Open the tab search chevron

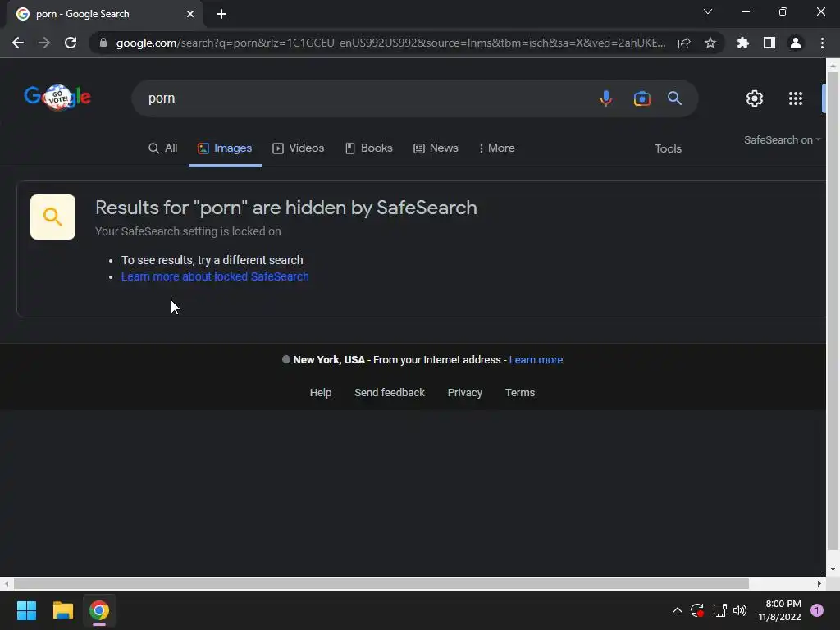(708, 11)
